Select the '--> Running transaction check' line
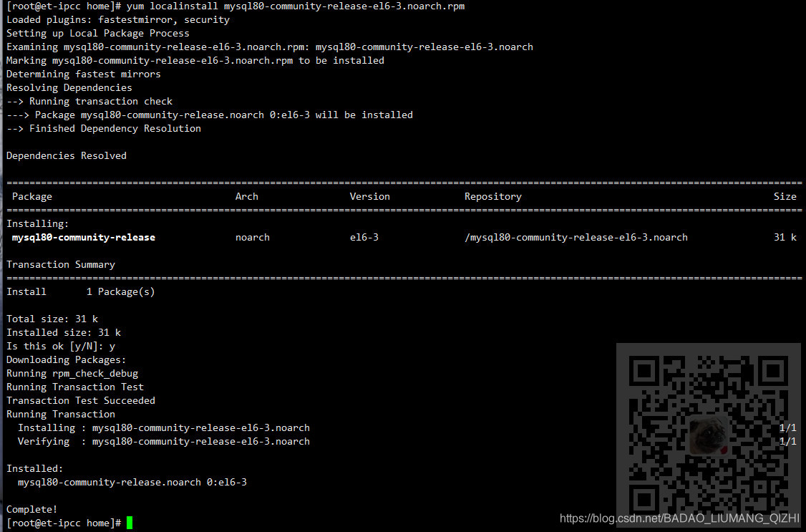This screenshot has width=806, height=532. 89,101
